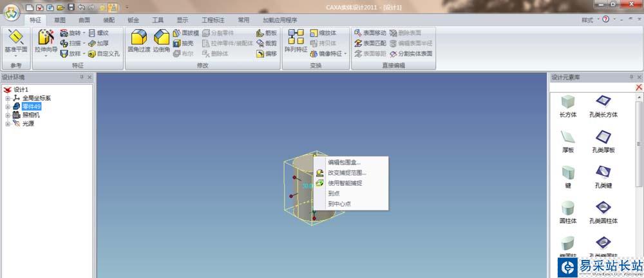Select the 表面移动 move face tool
Viewport: 644px width, 278px height.
[x=370, y=33]
